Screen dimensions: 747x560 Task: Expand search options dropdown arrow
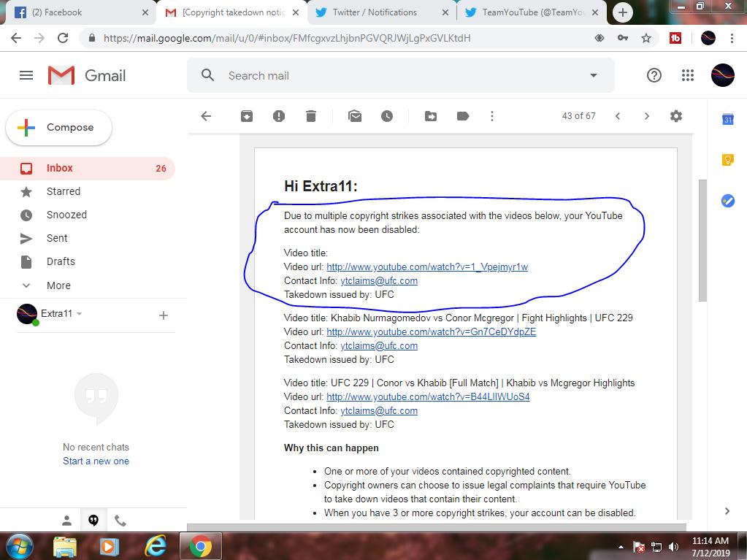594,75
